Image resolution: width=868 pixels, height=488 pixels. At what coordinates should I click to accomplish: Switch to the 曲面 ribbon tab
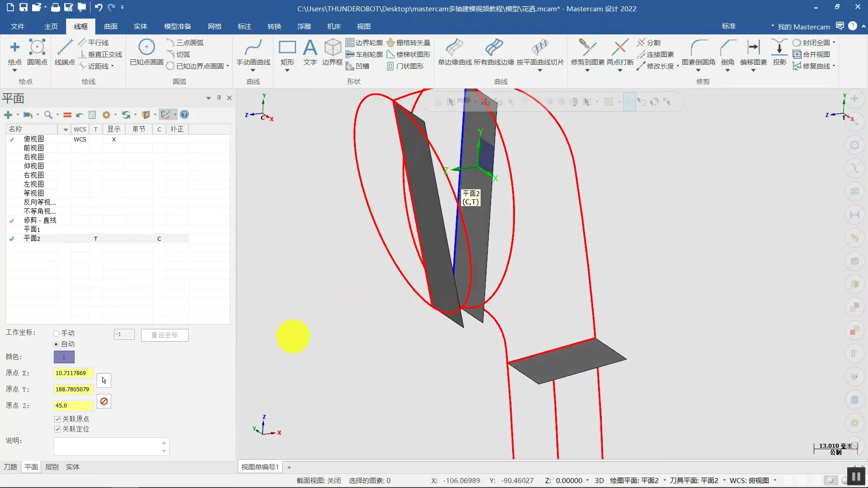pos(111,27)
